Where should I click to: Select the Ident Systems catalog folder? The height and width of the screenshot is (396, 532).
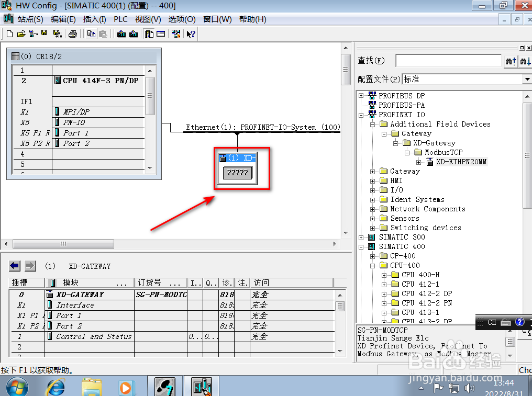tap(417, 200)
